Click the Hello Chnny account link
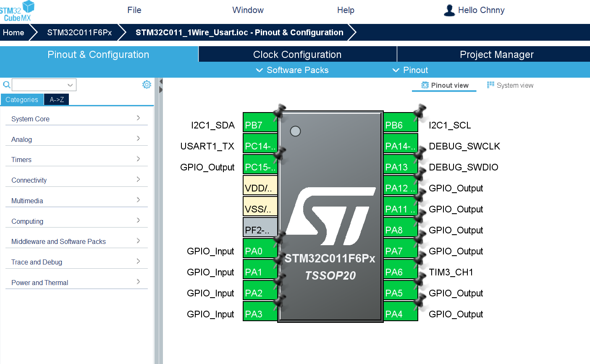This screenshot has height=364, width=590. coord(481,10)
